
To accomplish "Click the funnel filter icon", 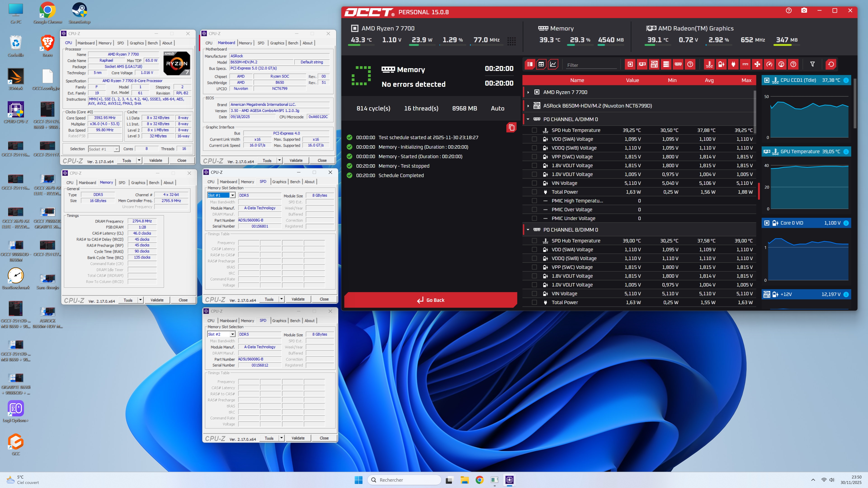I will [812, 64].
